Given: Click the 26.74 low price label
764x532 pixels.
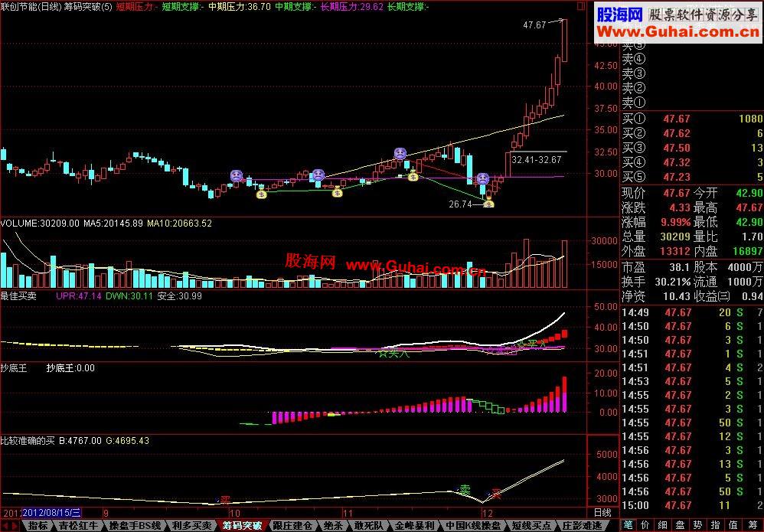Looking at the screenshot, I should click(x=460, y=204).
